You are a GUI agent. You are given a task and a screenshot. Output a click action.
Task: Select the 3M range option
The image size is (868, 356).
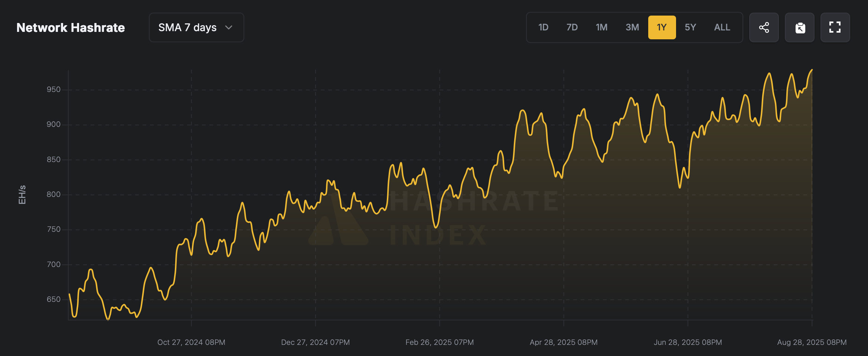tap(632, 27)
